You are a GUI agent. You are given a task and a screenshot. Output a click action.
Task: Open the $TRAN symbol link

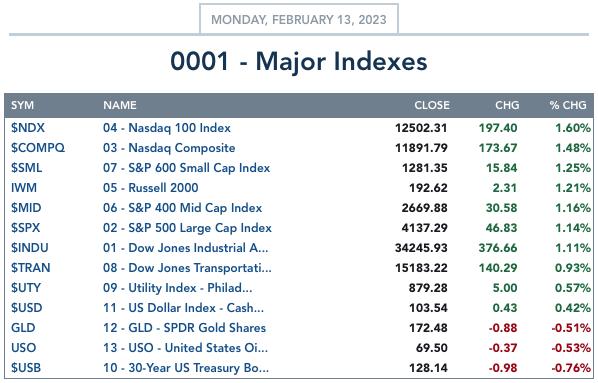point(31,268)
